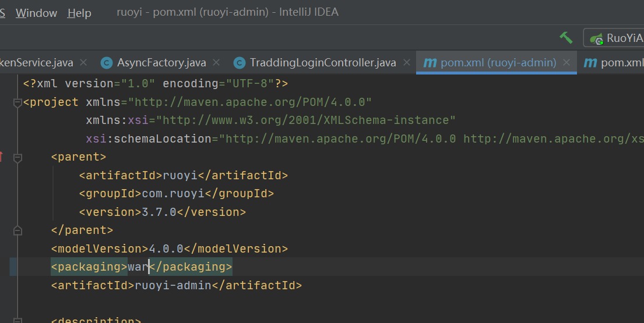
Task: Switch to the TraddingLoginController.java tab
Action: click(x=323, y=63)
